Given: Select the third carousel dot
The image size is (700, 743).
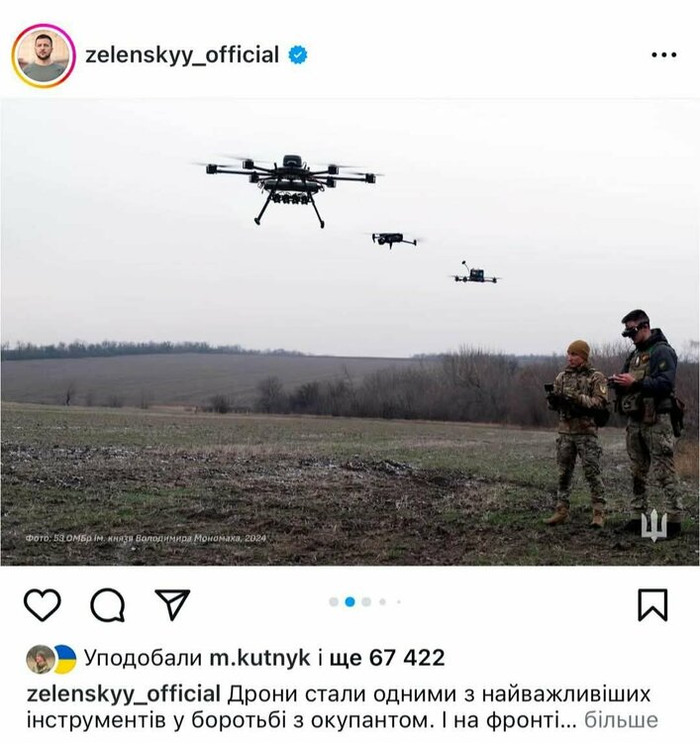Looking at the screenshot, I should click(366, 601).
